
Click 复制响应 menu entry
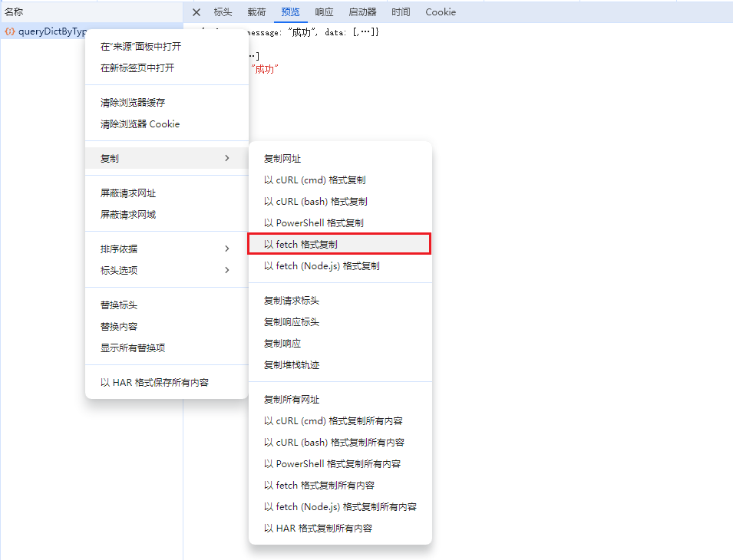point(282,344)
